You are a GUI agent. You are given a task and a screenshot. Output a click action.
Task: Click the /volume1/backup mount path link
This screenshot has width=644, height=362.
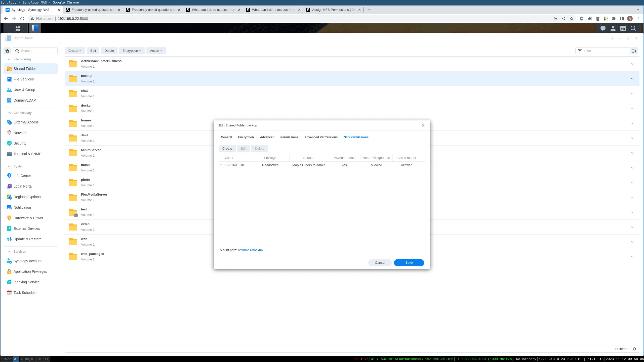click(x=250, y=250)
